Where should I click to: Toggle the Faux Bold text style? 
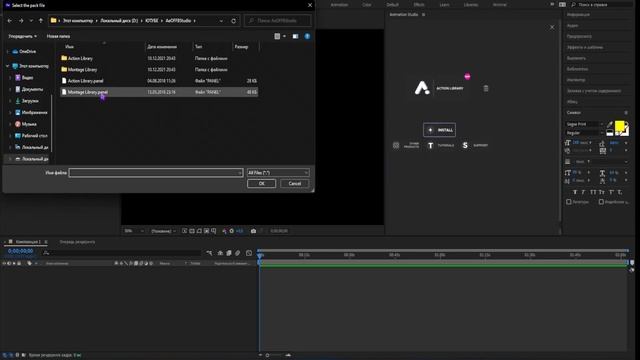coord(575,192)
